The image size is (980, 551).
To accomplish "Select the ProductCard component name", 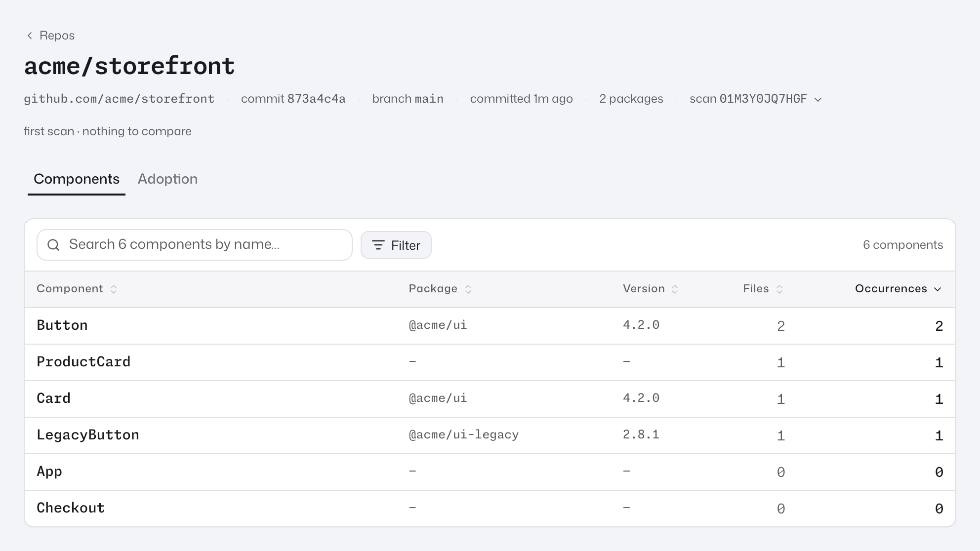I will pyautogui.click(x=83, y=362).
